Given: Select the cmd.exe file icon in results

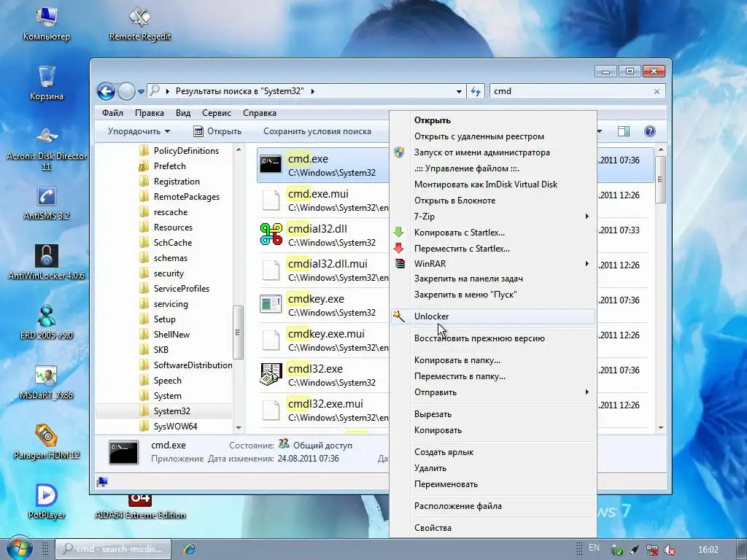Looking at the screenshot, I should point(271,164).
